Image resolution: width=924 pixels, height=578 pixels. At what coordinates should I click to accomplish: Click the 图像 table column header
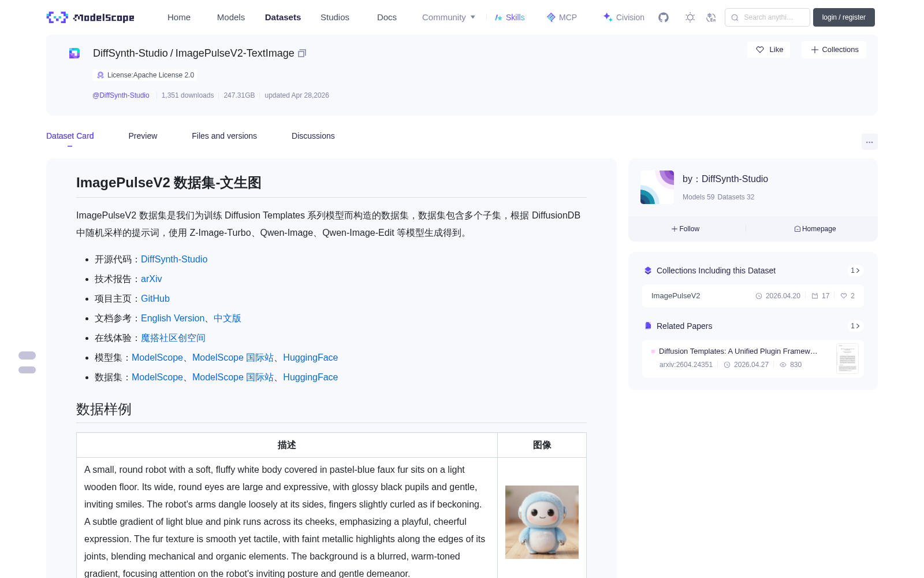pyautogui.click(x=542, y=445)
